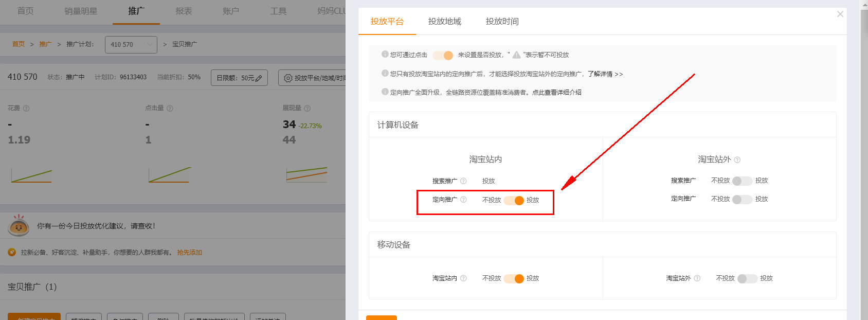
Task: Click 宝贝推广 at the breadcrumb end
Action: (x=185, y=44)
